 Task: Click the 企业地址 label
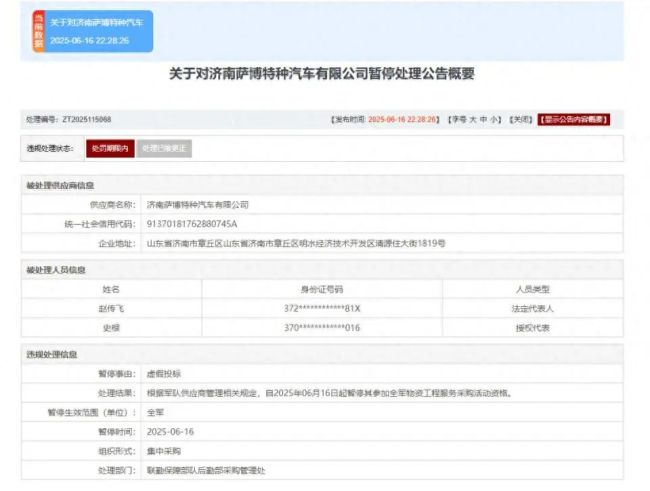[117, 243]
